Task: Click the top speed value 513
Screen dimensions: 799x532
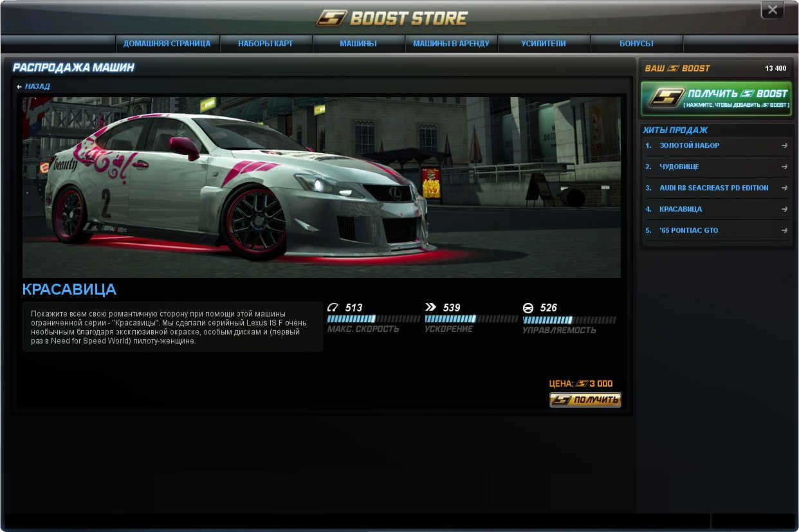Action: tap(354, 307)
